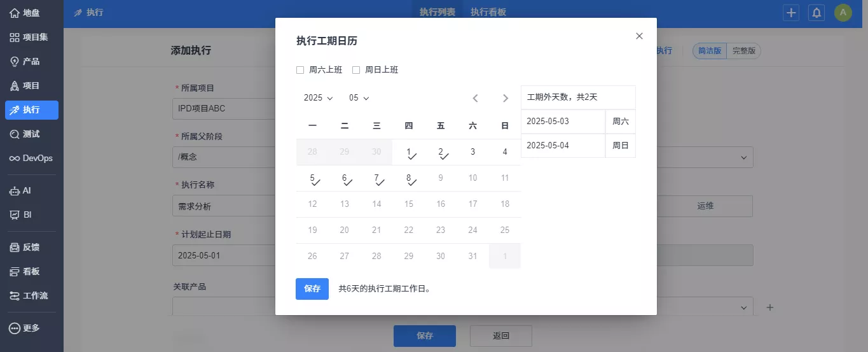
Task: Open the 测试 icon in sidebar
Action: pos(15,134)
